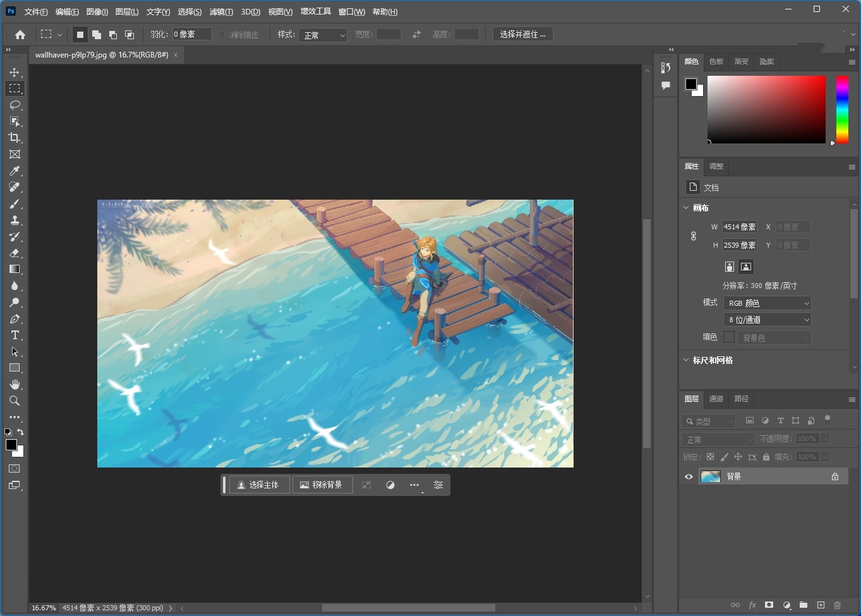Select the Pen tool
This screenshot has height=616, width=861.
click(x=15, y=318)
